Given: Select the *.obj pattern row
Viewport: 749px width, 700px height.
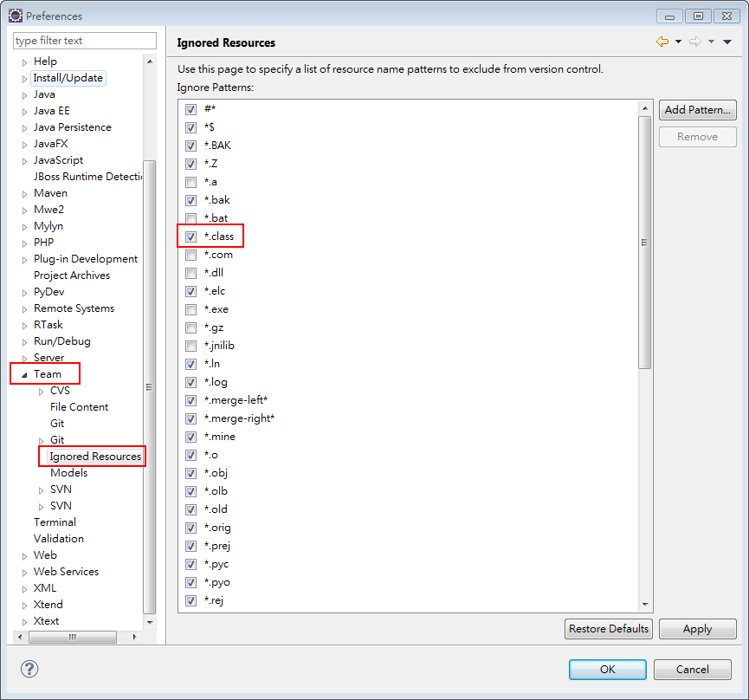Looking at the screenshot, I should tap(216, 473).
